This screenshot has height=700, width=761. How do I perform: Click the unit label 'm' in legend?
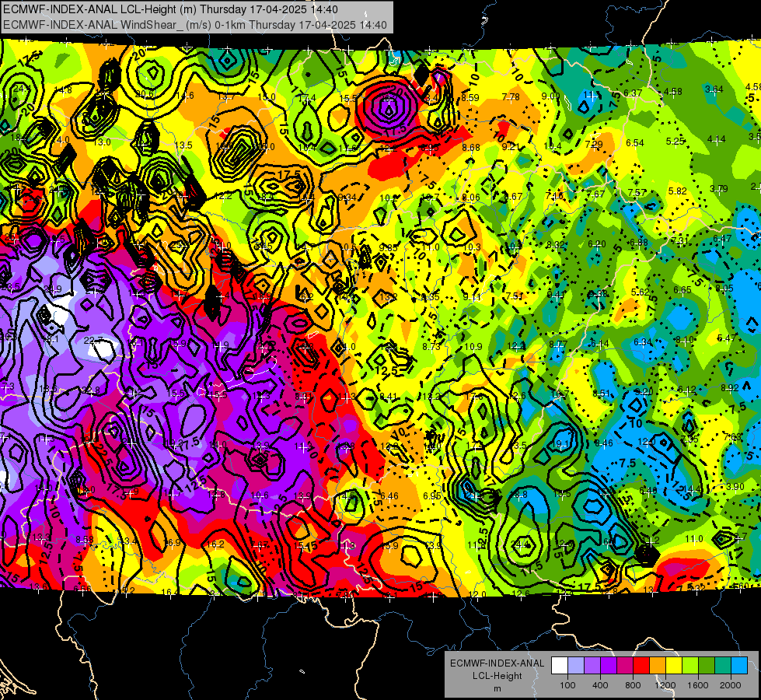(x=497, y=688)
